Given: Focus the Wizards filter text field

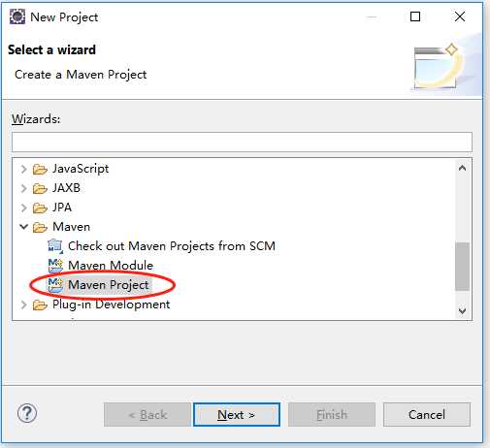Looking at the screenshot, I should (242, 142).
